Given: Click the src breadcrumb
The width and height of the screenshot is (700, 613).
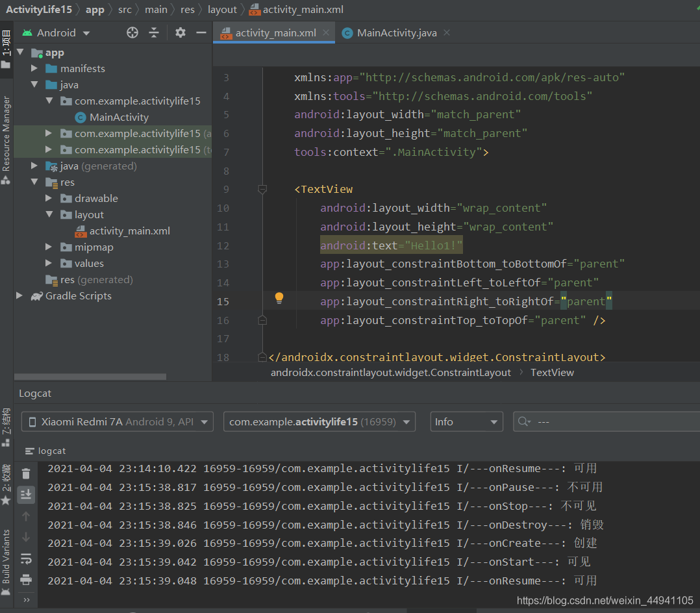Looking at the screenshot, I should (125, 9).
